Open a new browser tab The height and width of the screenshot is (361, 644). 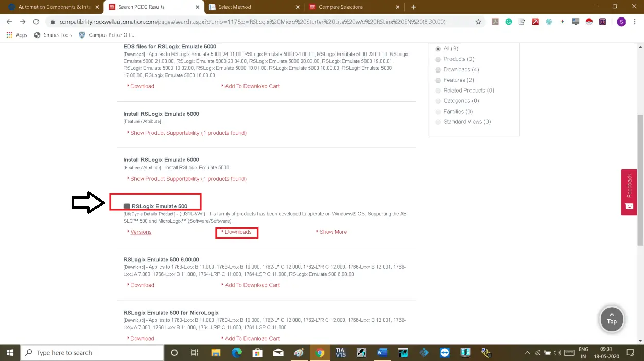tap(413, 7)
